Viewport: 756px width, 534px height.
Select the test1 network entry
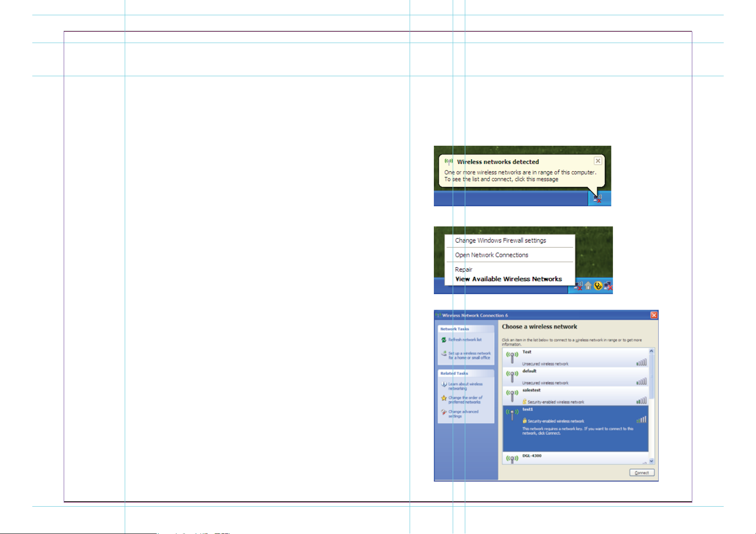(x=575, y=429)
